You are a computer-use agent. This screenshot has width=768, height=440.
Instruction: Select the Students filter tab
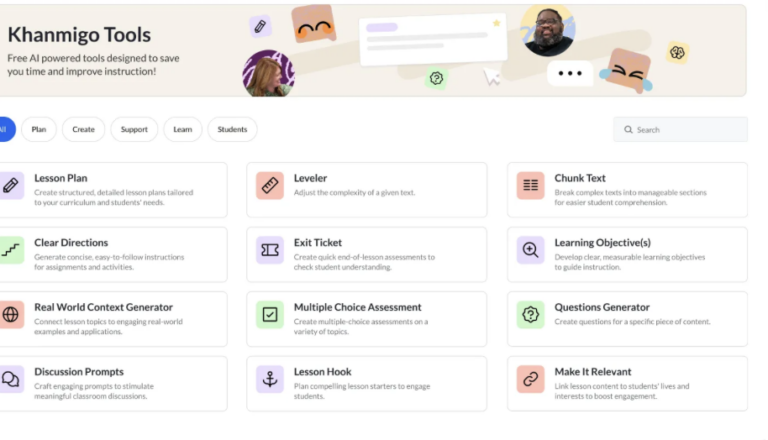(x=232, y=129)
